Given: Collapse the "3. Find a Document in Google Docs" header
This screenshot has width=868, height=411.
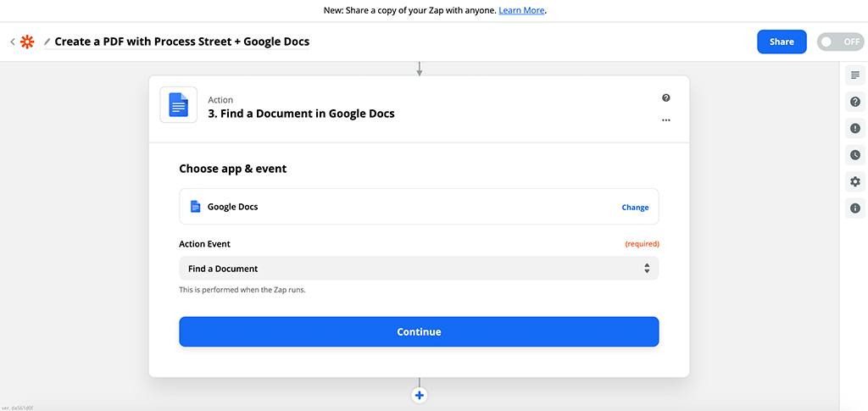Looking at the screenshot, I should coord(301,114).
